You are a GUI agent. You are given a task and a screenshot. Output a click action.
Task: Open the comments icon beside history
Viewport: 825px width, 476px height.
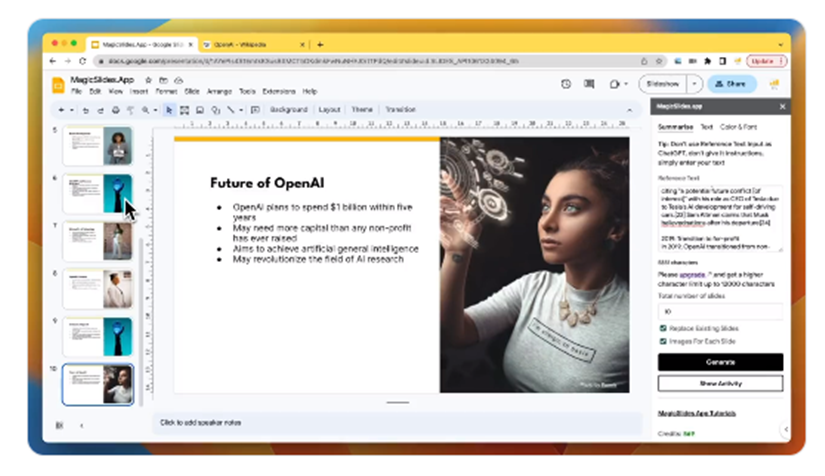pyautogui.click(x=589, y=85)
